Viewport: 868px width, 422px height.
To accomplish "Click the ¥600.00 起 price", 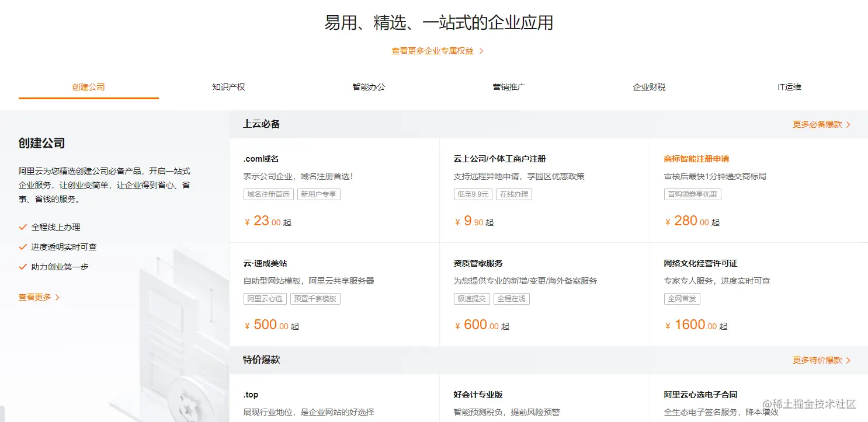I will [x=482, y=325].
